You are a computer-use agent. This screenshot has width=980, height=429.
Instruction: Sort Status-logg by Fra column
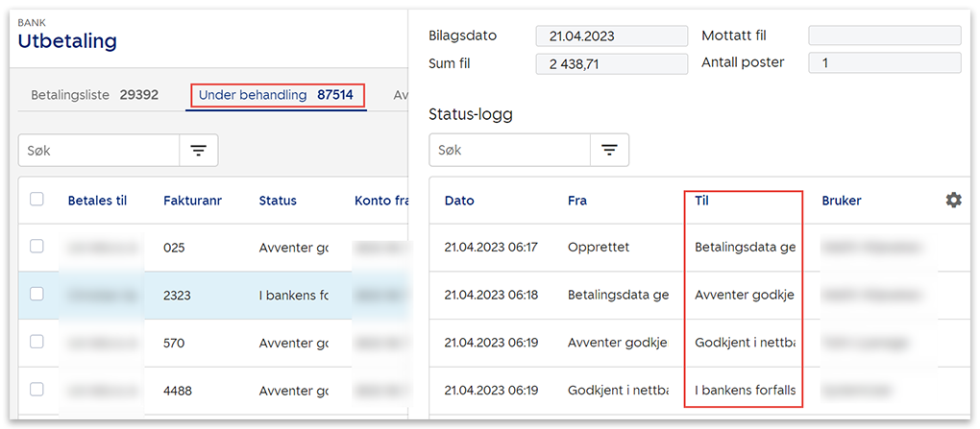(x=576, y=201)
